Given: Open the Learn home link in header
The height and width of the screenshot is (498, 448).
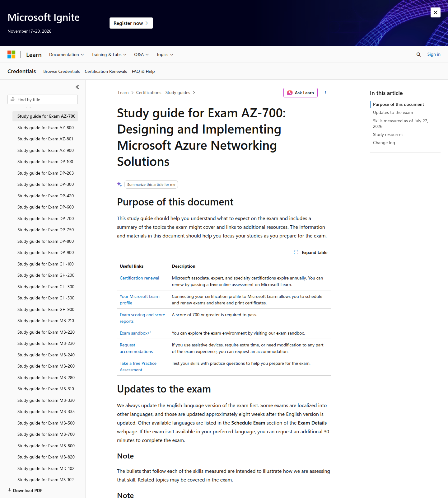Looking at the screenshot, I should 34,55.
